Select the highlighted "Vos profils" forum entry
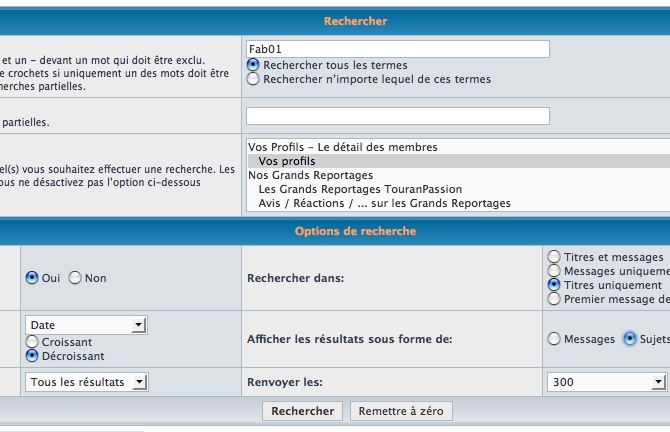 tap(287, 161)
